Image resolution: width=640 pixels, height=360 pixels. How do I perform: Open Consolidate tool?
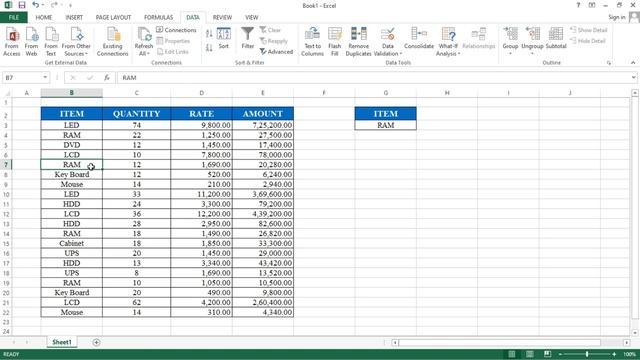[419, 38]
